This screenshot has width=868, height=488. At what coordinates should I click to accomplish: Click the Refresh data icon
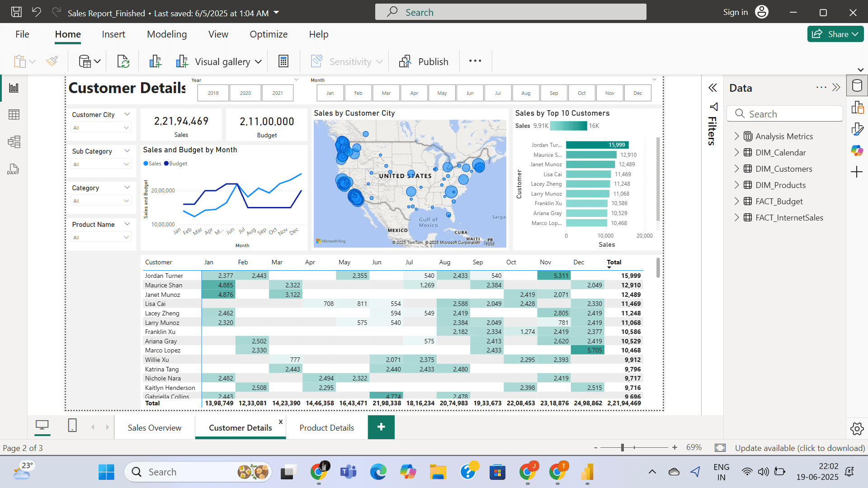click(123, 61)
